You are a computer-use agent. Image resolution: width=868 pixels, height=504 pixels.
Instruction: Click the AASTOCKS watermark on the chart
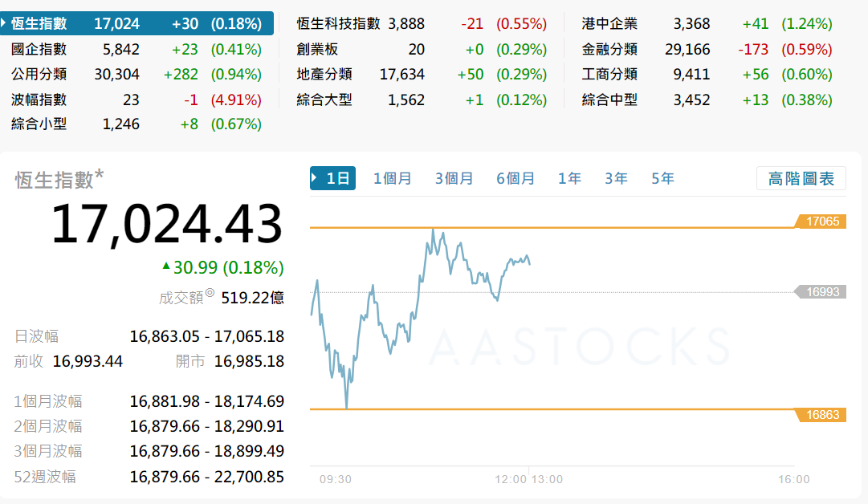[578, 347]
